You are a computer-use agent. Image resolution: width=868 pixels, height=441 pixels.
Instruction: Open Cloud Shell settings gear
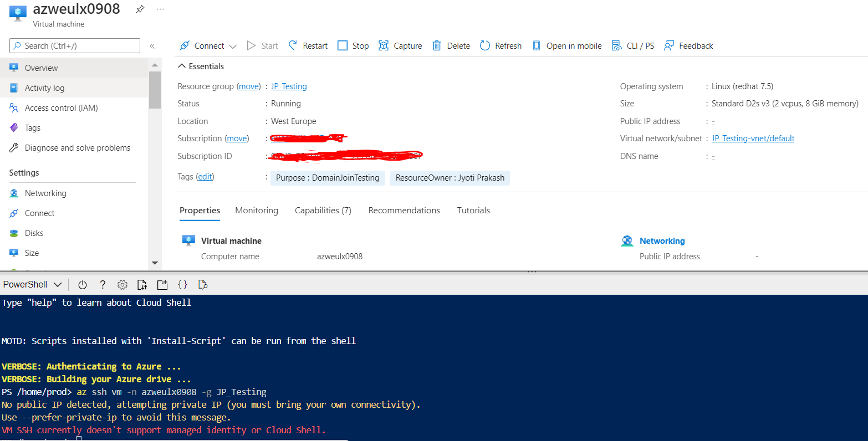click(122, 284)
